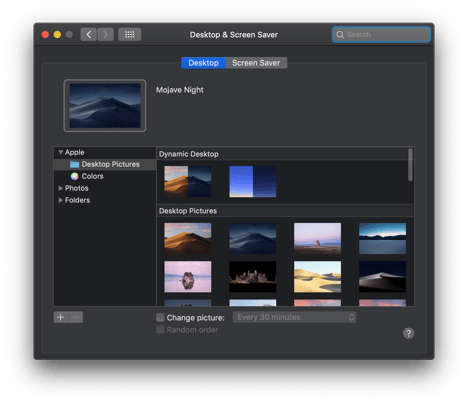Toggle the Random order checkbox
Viewport: 468px width, 404px height.
160,330
